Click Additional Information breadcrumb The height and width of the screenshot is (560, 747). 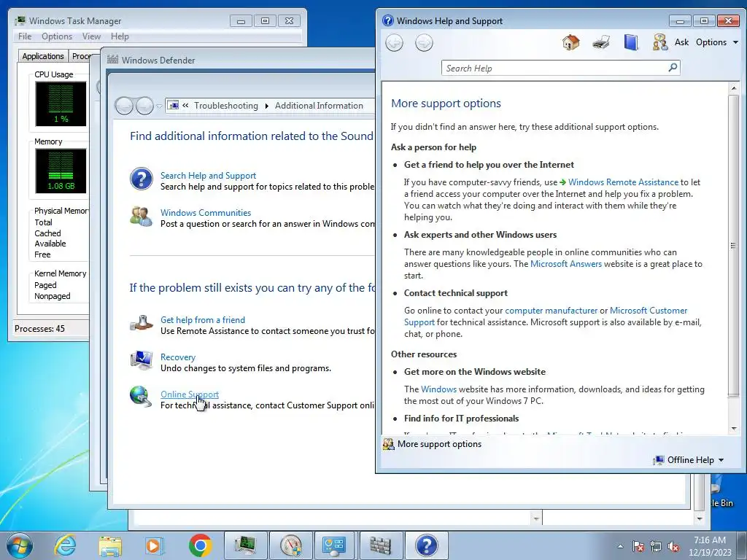tap(319, 106)
